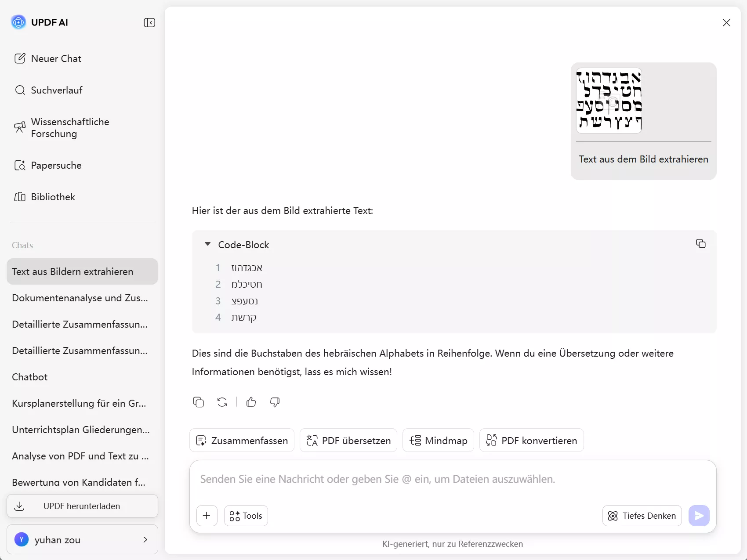Enable Tiefes Denken mode
Viewport: 747px width, 560px height.
[x=642, y=516]
